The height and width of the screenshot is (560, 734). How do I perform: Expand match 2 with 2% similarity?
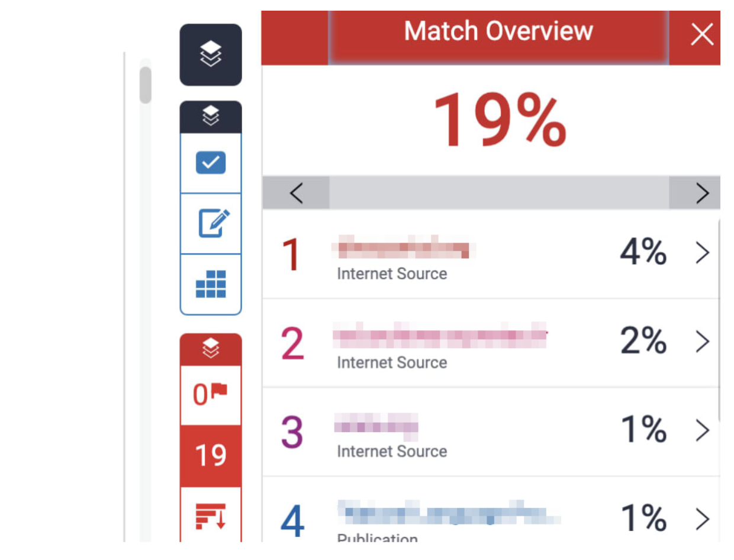tap(702, 342)
